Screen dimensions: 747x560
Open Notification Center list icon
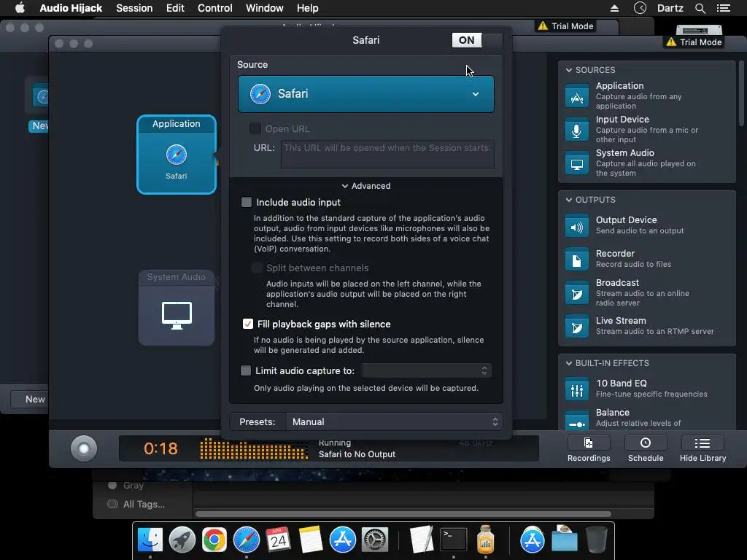pyautogui.click(x=723, y=8)
